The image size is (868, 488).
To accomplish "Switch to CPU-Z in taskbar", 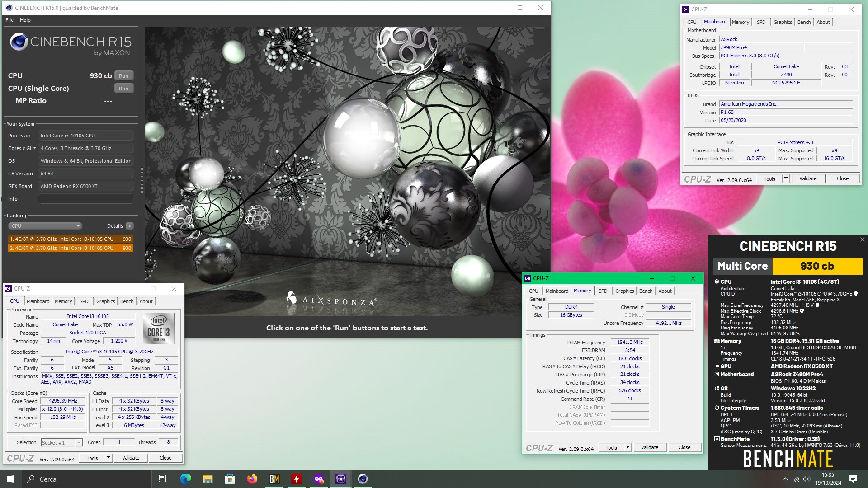I will [x=341, y=479].
